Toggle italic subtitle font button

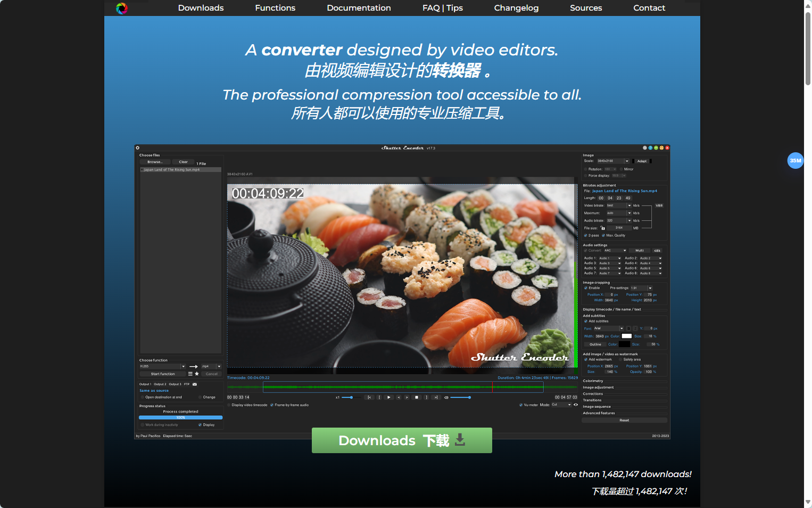635,329
